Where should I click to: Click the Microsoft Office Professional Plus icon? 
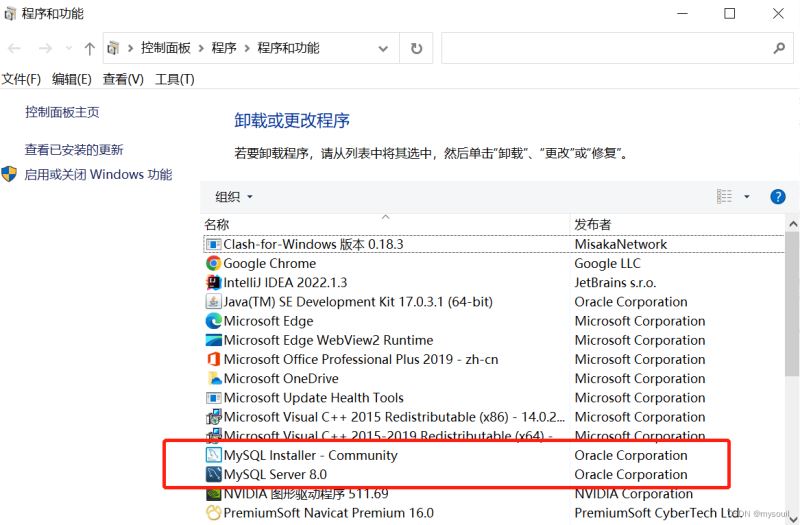(x=213, y=359)
